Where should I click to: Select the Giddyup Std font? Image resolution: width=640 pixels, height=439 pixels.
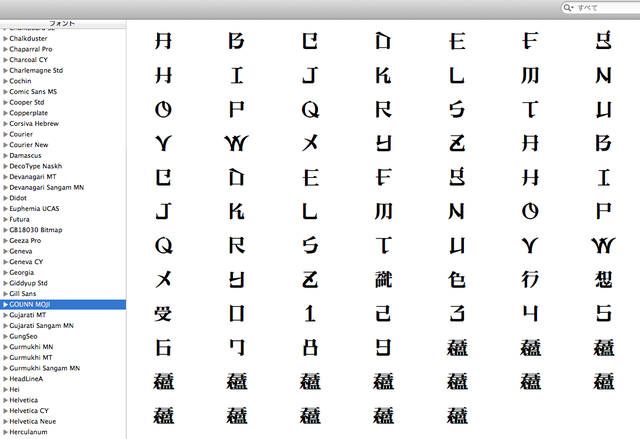(28, 283)
